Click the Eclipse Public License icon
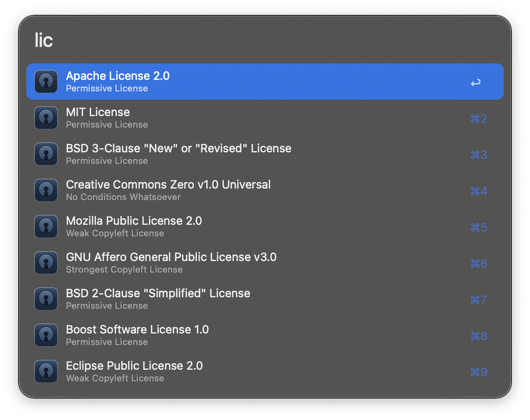The image size is (530, 420). point(46,371)
